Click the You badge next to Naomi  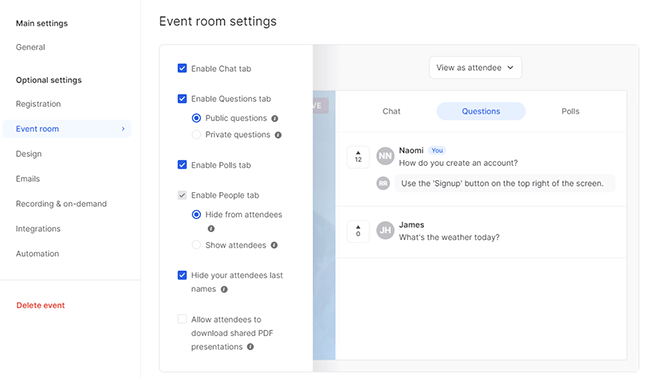[437, 151]
